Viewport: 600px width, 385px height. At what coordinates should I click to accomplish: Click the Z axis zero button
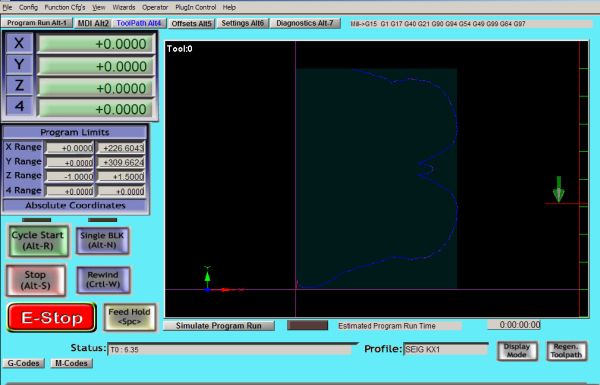pos(19,86)
